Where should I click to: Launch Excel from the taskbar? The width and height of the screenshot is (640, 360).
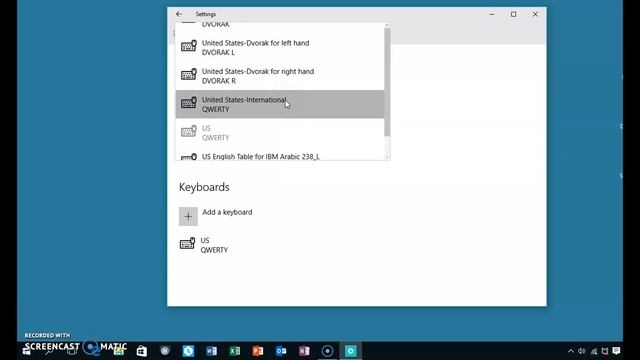(235, 351)
